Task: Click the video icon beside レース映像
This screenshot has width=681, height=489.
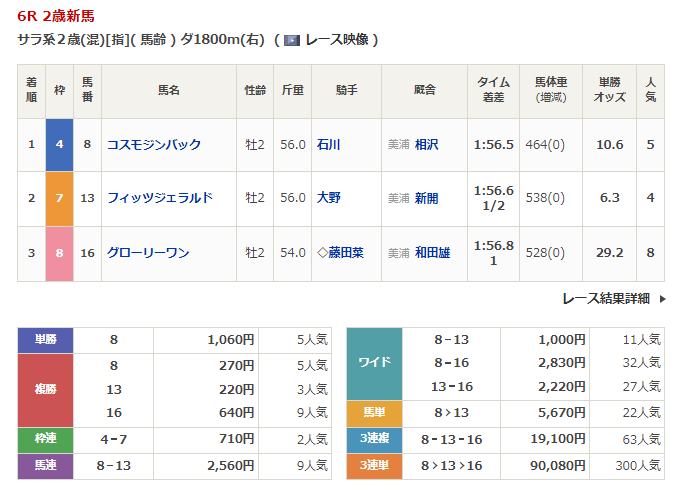Action: tap(291, 40)
